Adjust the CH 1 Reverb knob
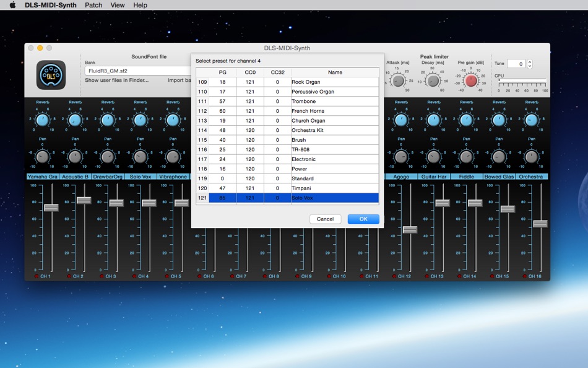 pos(42,120)
